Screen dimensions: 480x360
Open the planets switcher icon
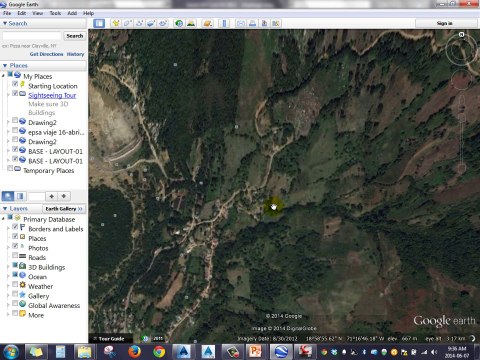coord(208,23)
